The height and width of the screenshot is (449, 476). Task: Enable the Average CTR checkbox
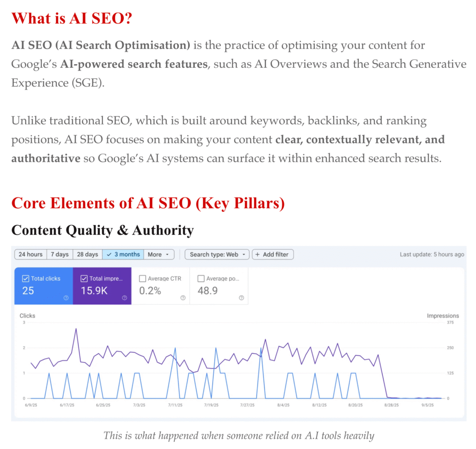coord(143,279)
